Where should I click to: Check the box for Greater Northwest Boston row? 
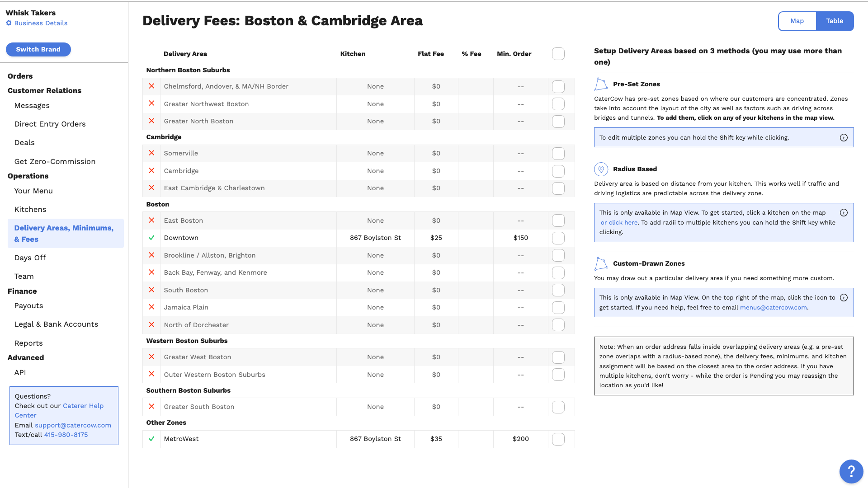tap(558, 104)
